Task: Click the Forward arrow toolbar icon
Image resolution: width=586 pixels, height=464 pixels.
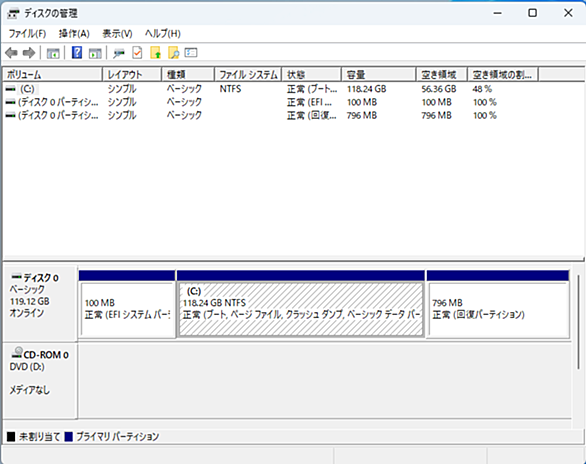Action: (29, 53)
